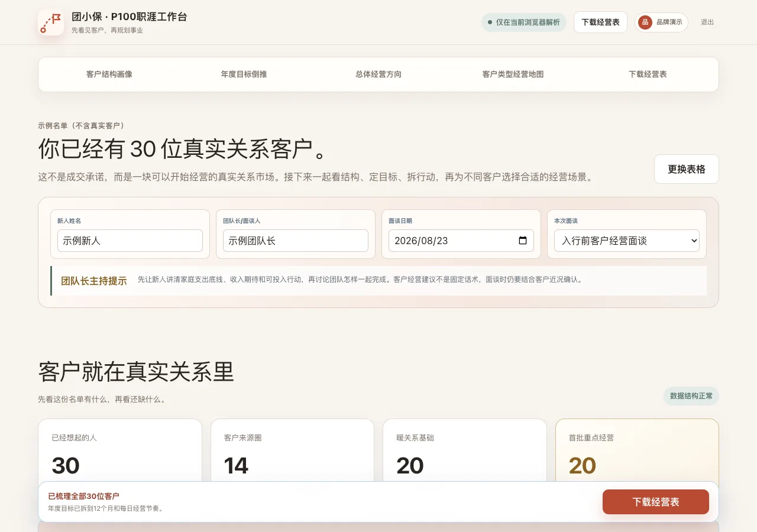Click the 首批重点经营 card
Image resolution: width=757 pixels, height=532 pixels.
tap(637, 451)
